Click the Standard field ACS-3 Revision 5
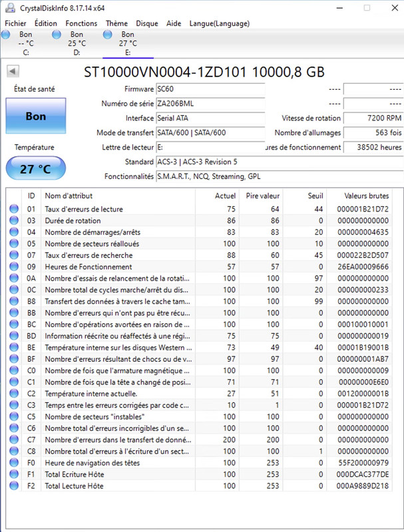Image resolution: width=404 pixels, height=532 pixels. click(x=280, y=162)
